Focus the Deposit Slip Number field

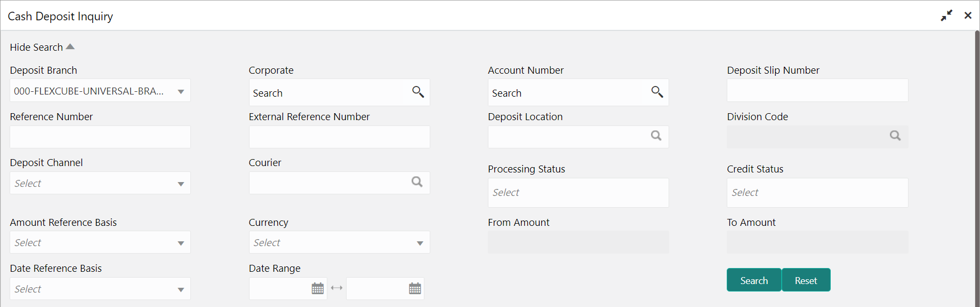tap(817, 90)
